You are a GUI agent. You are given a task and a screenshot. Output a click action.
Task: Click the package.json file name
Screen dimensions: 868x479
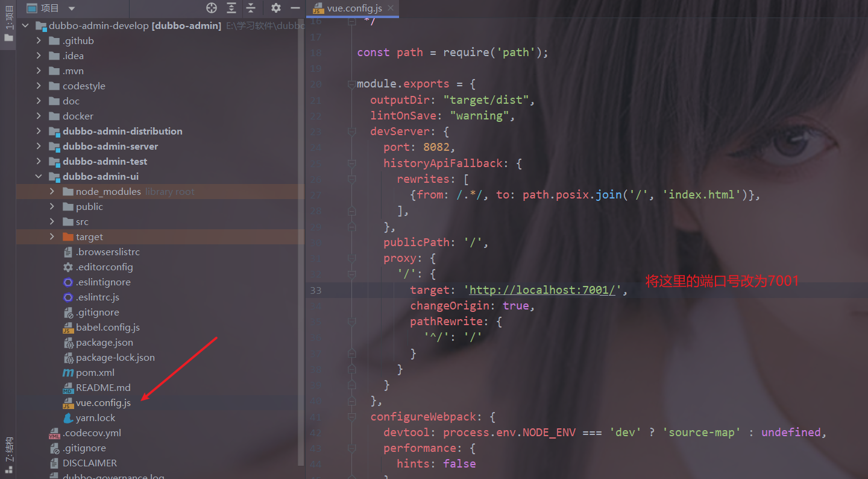pyautogui.click(x=104, y=343)
